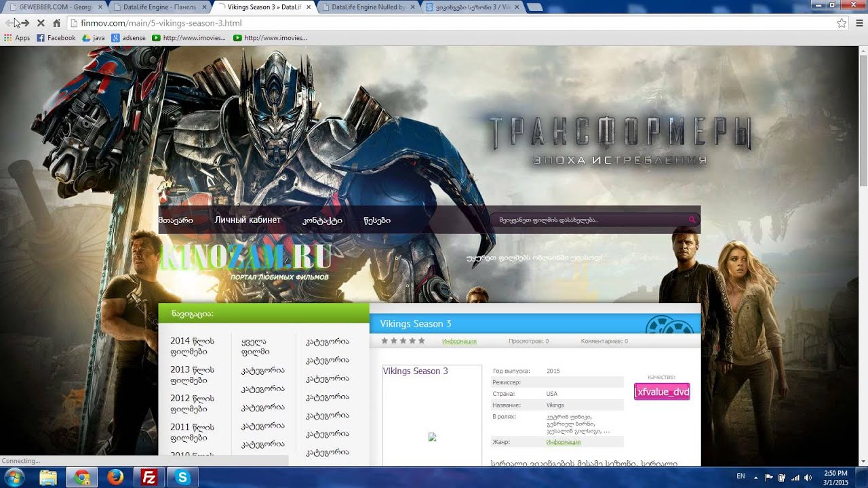
Task: Open the adsense bookmark
Action: [x=129, y=38]
